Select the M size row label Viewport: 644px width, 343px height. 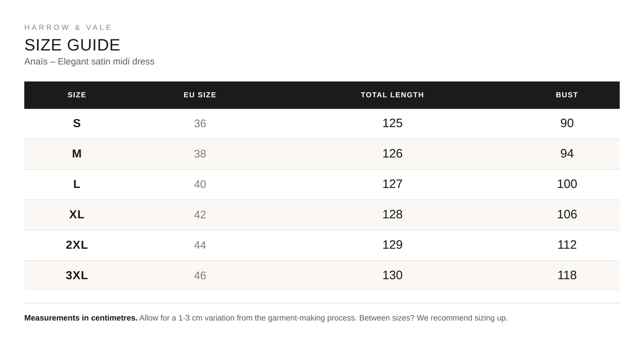coord(77,154)
